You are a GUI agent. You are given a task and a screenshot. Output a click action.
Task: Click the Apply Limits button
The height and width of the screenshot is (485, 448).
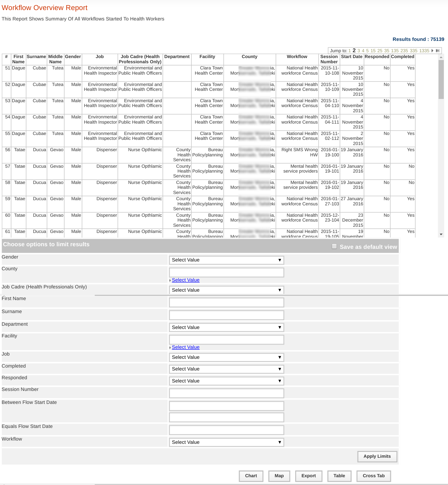tap(377, 456)
